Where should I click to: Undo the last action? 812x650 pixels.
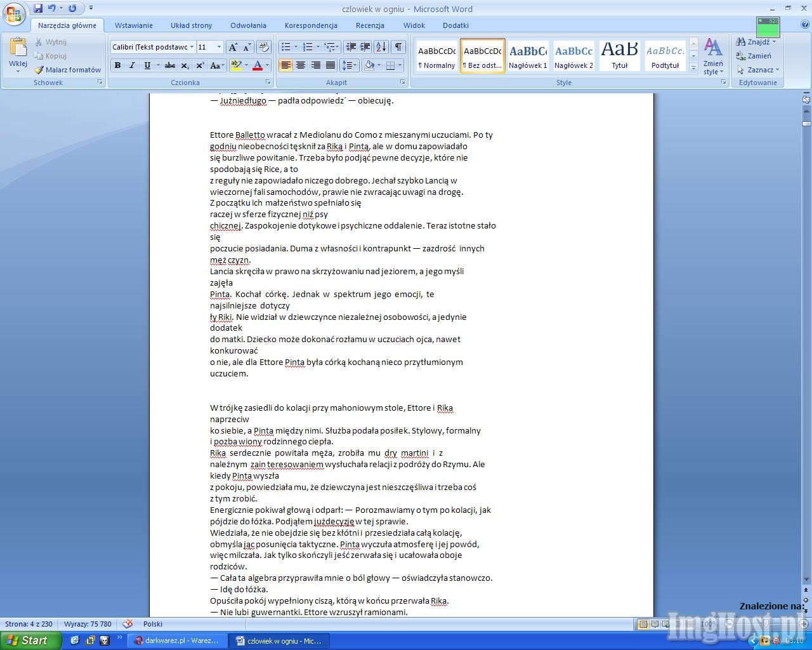pyautogui.click(x=52, y=8)
